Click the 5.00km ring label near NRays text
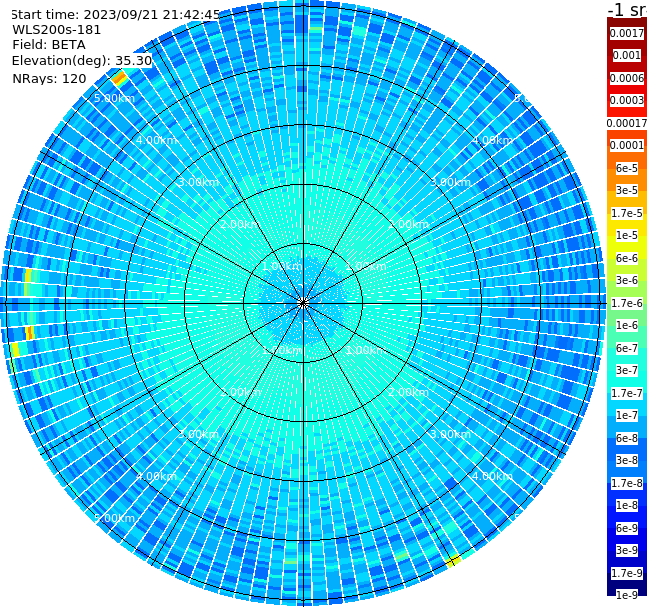647x607 pixels. pos(114,98)
